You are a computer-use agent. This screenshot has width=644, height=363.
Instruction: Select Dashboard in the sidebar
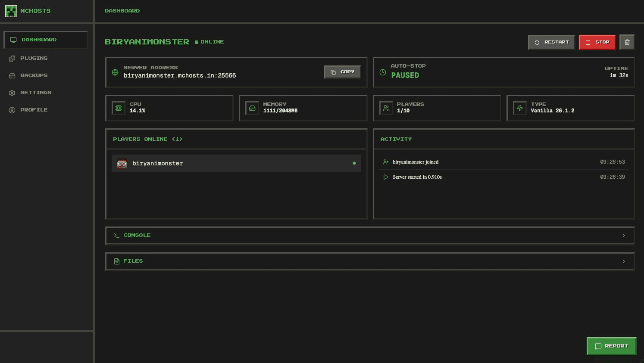(39, 40)
